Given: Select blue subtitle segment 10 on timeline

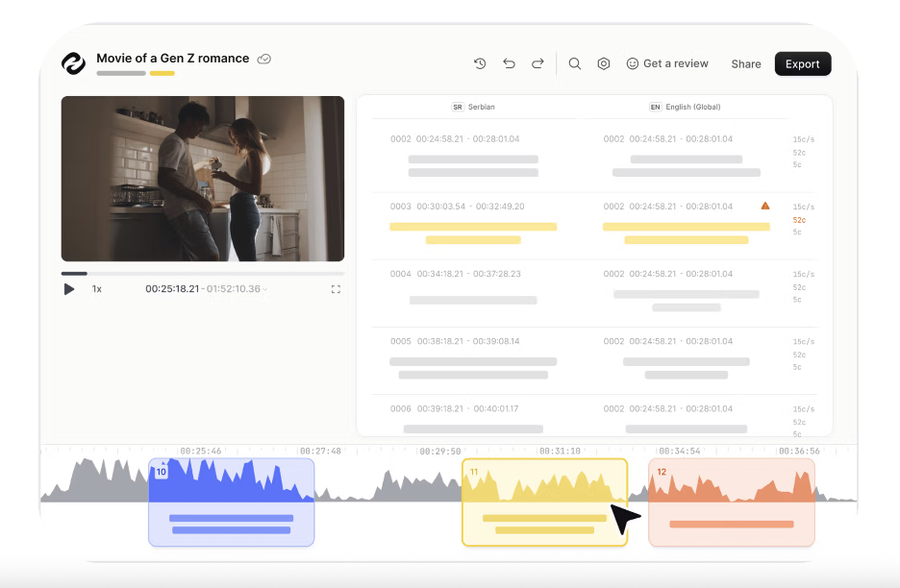Looking at the screenshot, I should point(231,502).
